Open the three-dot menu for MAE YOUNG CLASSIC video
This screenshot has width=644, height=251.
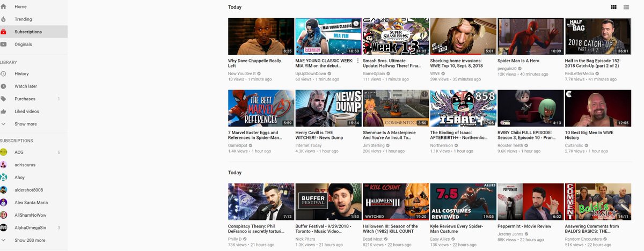358,61
